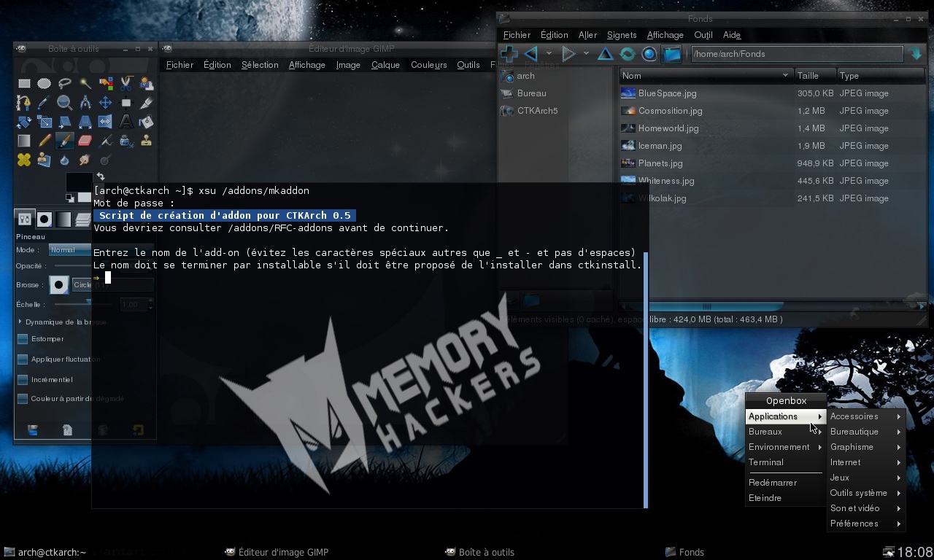The height and width of the screenshot is (560, 934).
Task: Click the Échelle slider in tool options
Action: [x=84, y=304]
